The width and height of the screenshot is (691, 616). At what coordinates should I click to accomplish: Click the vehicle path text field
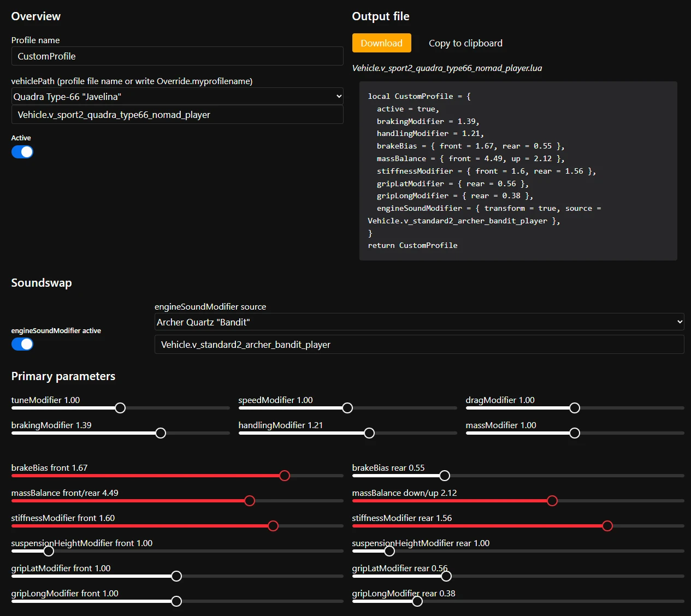[x=178, y=115]
